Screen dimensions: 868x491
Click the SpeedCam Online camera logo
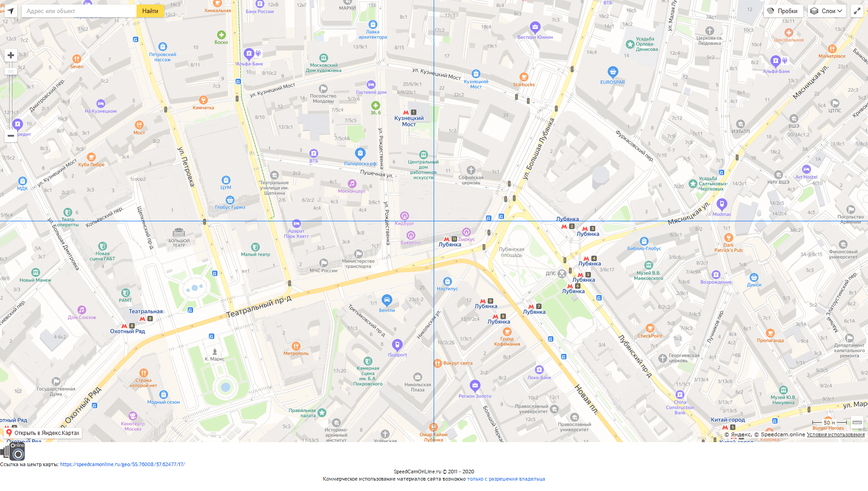click(x=13, y=451)
